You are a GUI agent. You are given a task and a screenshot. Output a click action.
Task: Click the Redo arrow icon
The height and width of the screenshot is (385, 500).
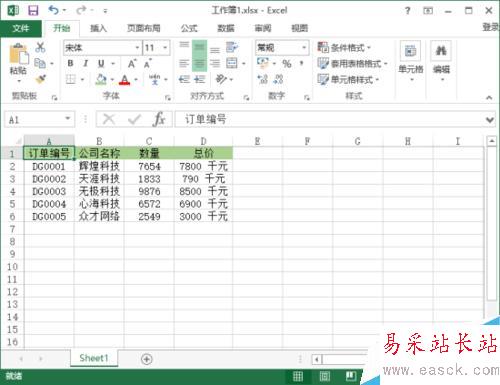click(81, 11)
